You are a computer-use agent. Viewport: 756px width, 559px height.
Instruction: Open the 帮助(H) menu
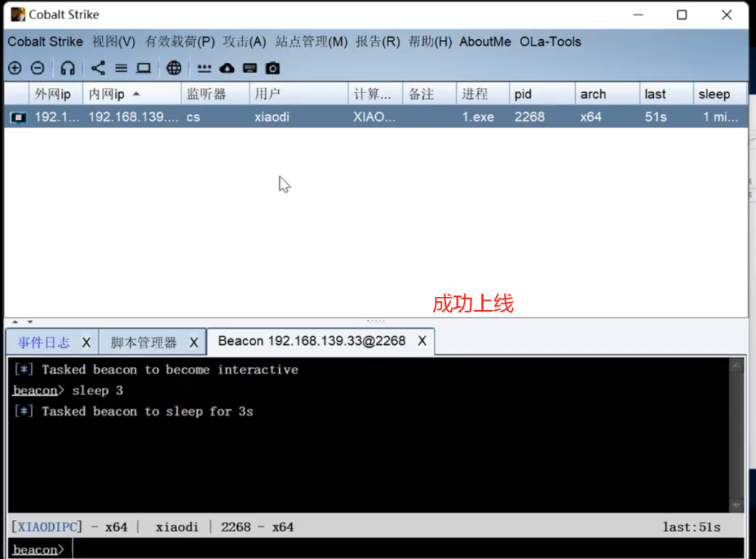tap(430, 42)
